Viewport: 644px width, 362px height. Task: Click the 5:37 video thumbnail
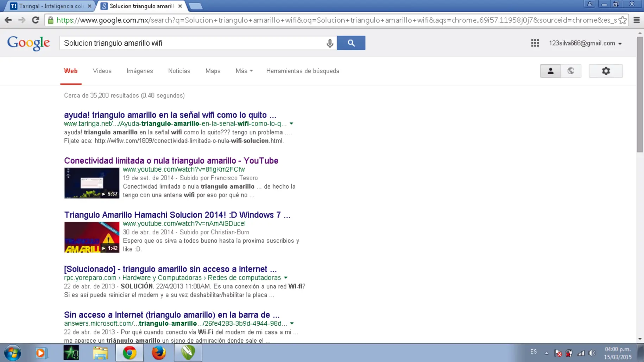(x=92, y=183)
